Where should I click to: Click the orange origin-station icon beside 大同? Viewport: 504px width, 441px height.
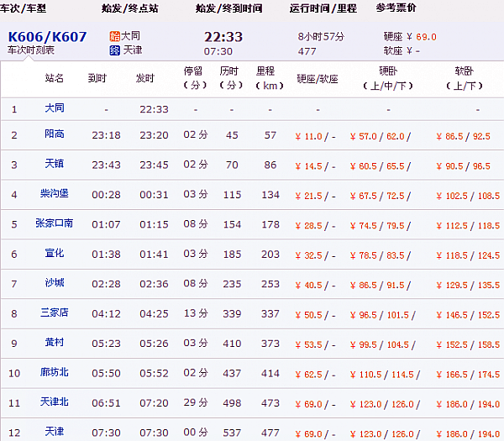point(115,37)
